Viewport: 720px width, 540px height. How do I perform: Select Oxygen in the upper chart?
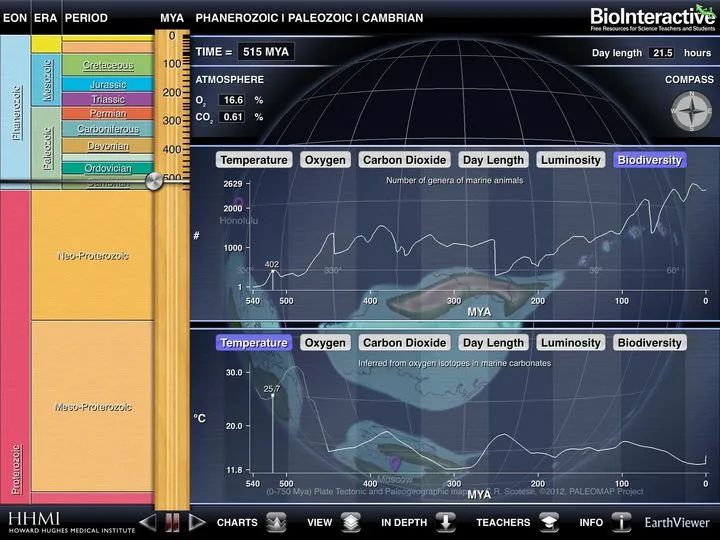coord(325,160)
